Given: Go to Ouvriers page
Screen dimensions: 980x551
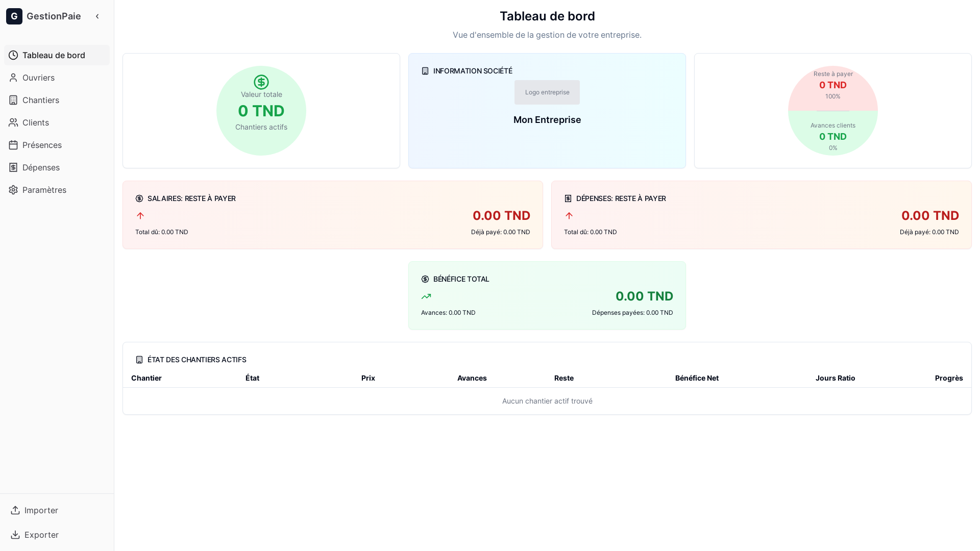Looking at the screenshot, I should pos(57,78).
